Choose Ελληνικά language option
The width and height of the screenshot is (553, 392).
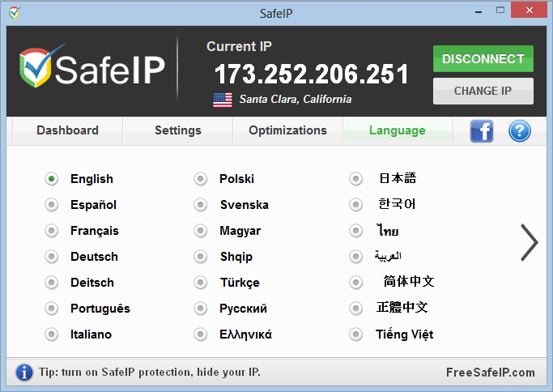200,334
